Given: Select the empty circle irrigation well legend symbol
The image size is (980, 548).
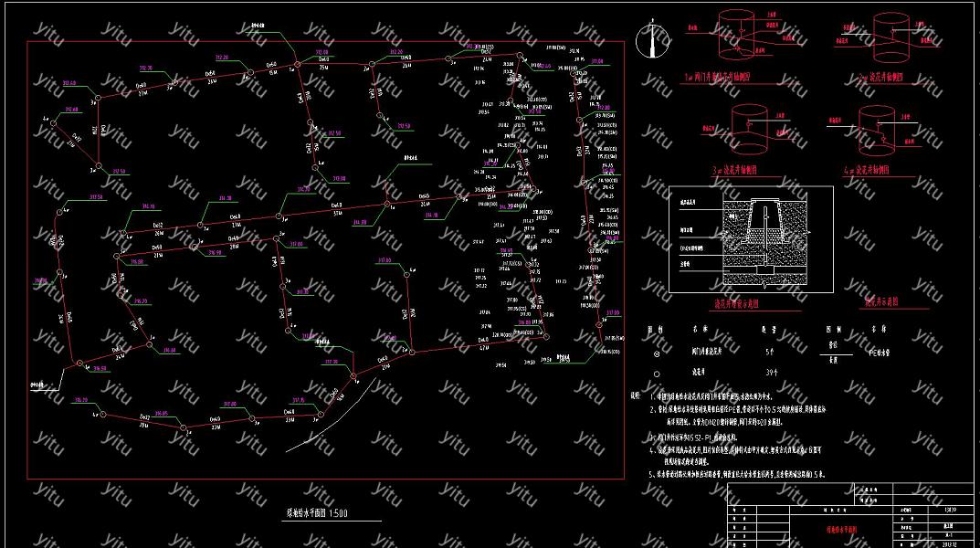Looking at the screenshot, I should pyautogui.click(x=657, y=374).
